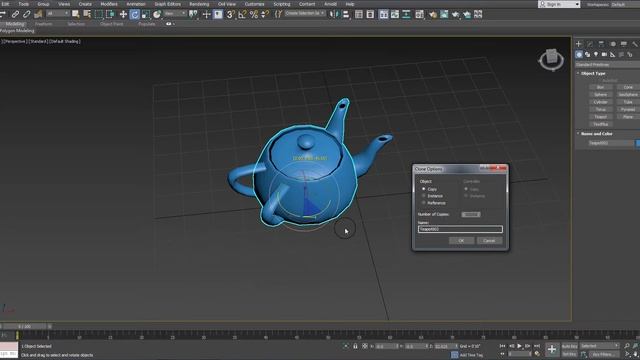This screenshot has width=640, height=360.
Task: Activate Select and Move tool
Action: pos(123,14)
